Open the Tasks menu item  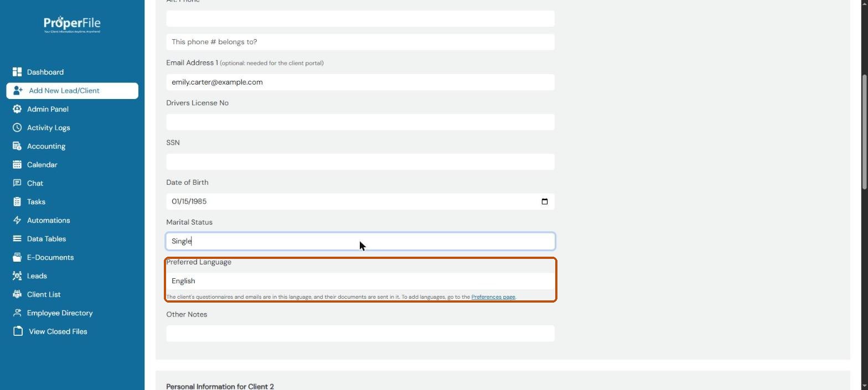click(37, 202)
